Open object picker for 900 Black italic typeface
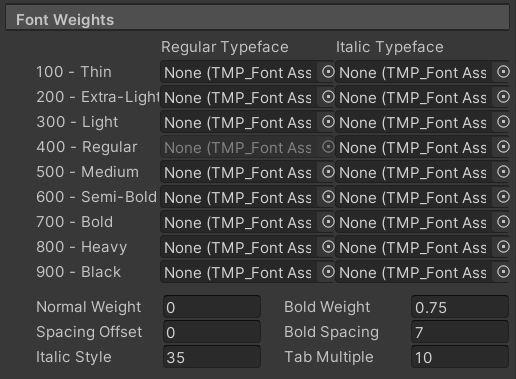 503,272
